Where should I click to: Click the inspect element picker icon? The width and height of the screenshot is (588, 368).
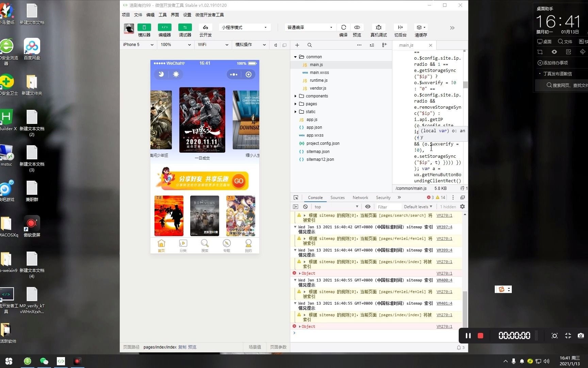[x=296, y=198]
